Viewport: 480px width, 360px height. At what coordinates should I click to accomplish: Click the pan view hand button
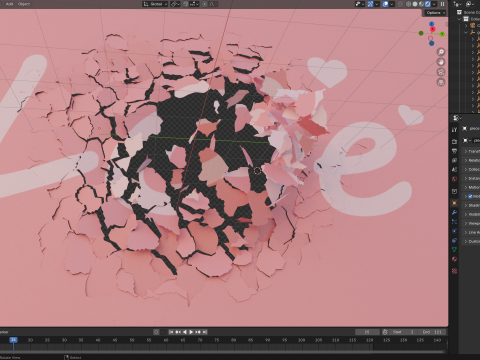(441, 62)
